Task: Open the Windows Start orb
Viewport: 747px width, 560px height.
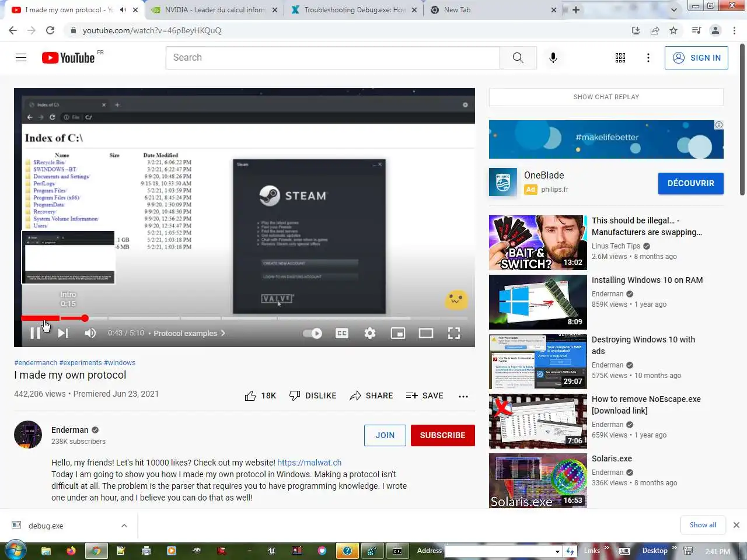Action: pyautogui.click(x=15, y=550)
